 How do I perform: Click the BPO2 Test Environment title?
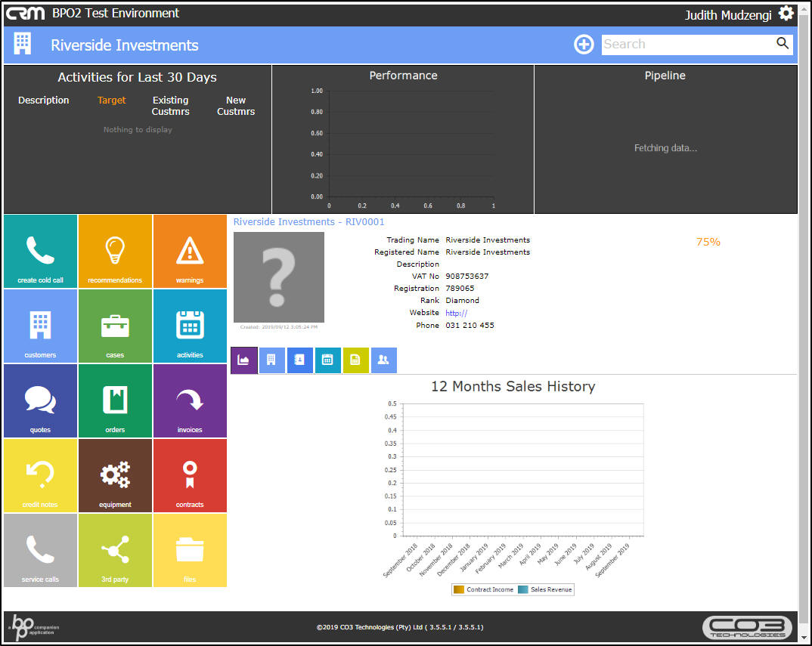(x=116, y=14)
